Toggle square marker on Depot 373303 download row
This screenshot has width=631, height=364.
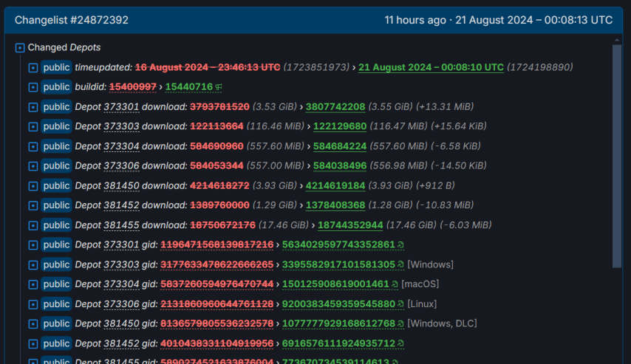(x=33, y=127)
